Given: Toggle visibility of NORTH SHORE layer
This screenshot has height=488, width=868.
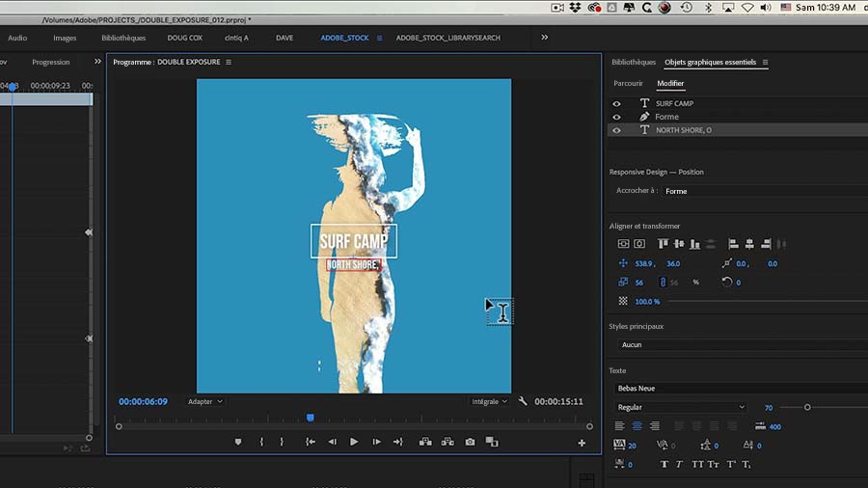Looking at the screenshot, I should [x=617, y=130].
